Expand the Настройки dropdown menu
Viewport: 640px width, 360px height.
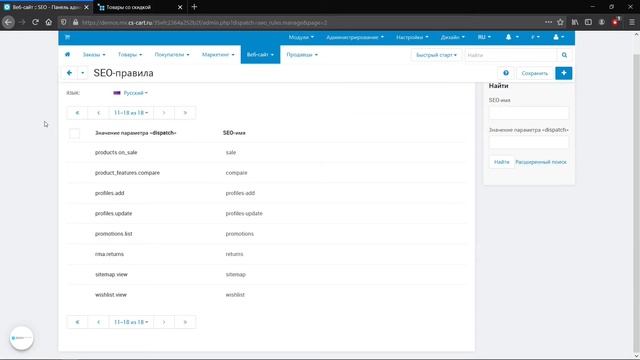coord(412,37)
